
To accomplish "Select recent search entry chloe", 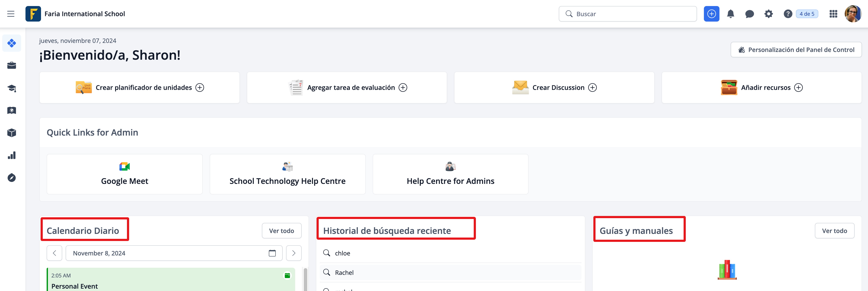I will coord(342,253).
